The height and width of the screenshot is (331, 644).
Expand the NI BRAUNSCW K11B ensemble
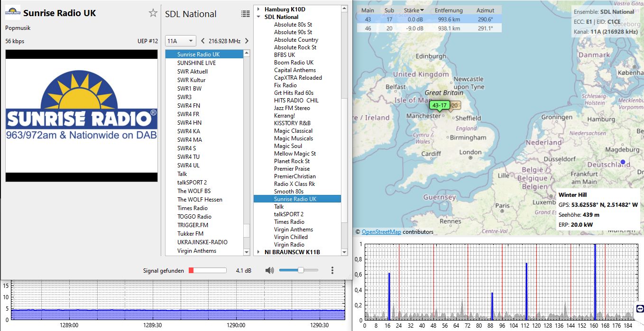[258, 252]
